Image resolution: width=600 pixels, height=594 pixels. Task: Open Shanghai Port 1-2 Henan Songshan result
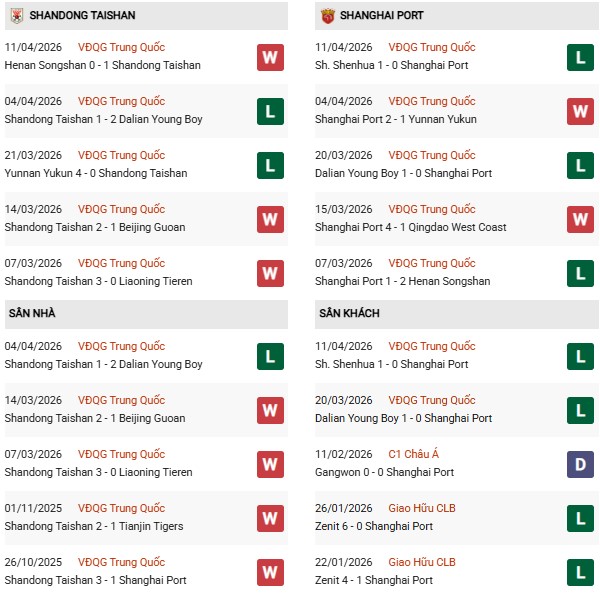403,281
